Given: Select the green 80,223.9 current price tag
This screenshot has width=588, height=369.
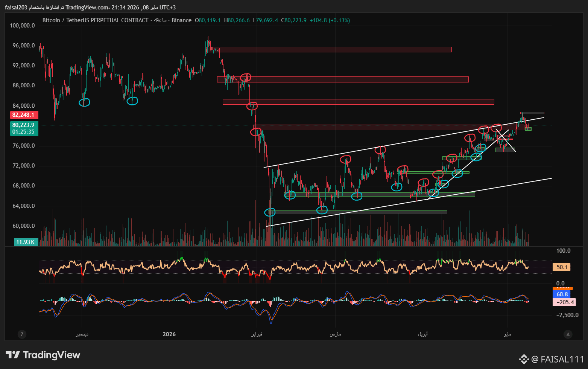Looking at the screenshot, I should [23, 125].
